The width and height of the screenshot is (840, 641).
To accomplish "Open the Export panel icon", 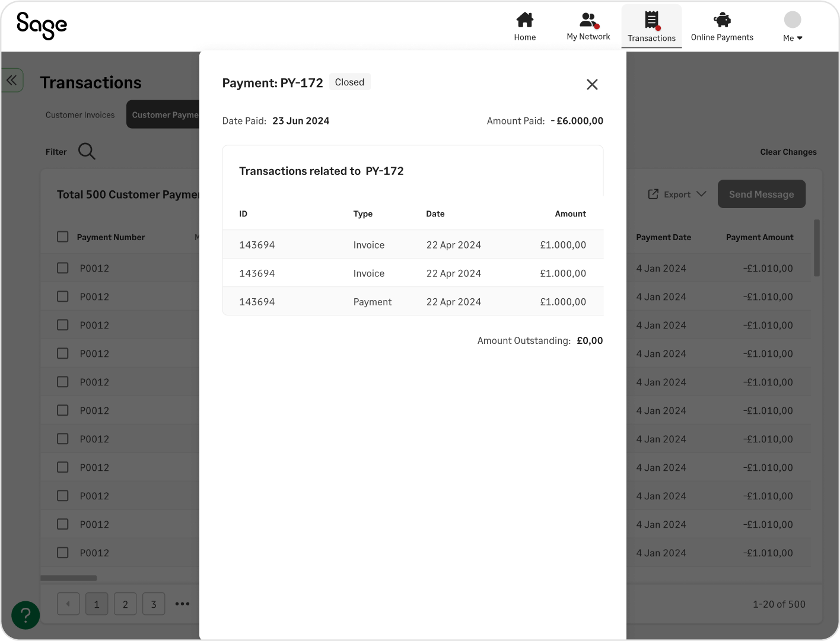I will tap(653, 194).
